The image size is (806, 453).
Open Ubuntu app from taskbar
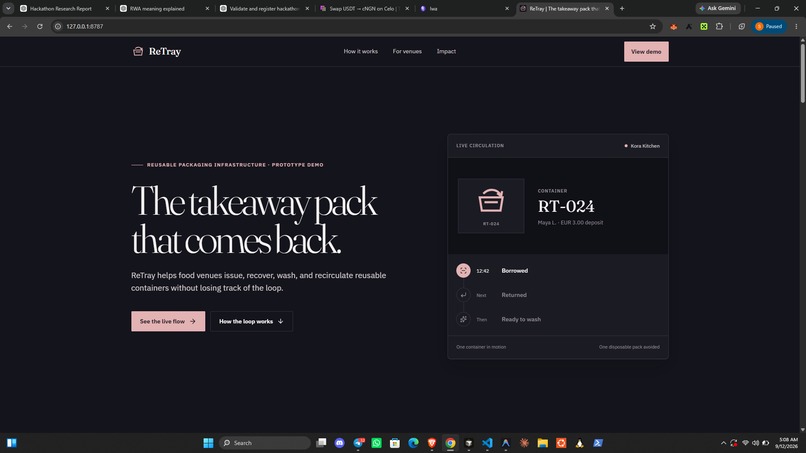[561, 443]
